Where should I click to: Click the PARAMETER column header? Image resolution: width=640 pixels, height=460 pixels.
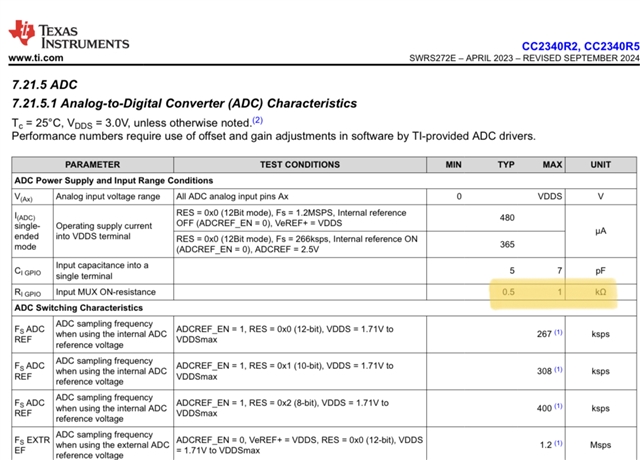pyautogui.click(x=93, y=164)
